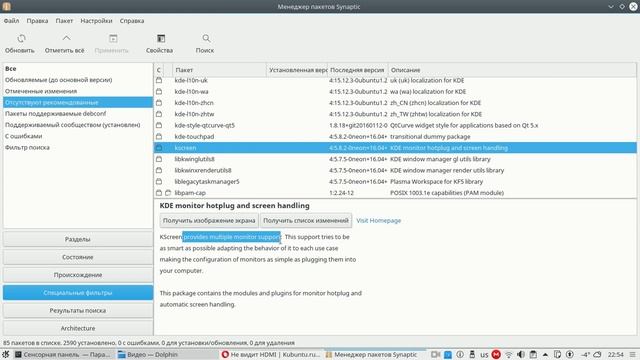Open the KDE Connect device tray icon
This screenshot has height=360, width=640.
coord(557,354)
